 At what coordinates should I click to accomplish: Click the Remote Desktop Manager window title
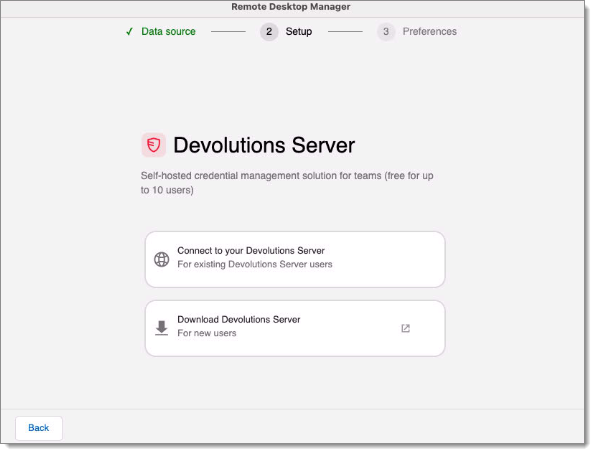(x=291, y=7)
